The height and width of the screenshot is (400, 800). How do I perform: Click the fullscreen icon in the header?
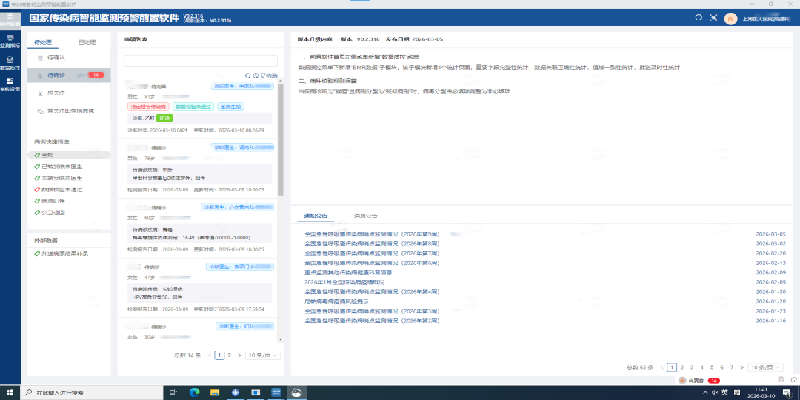[711, 18]
